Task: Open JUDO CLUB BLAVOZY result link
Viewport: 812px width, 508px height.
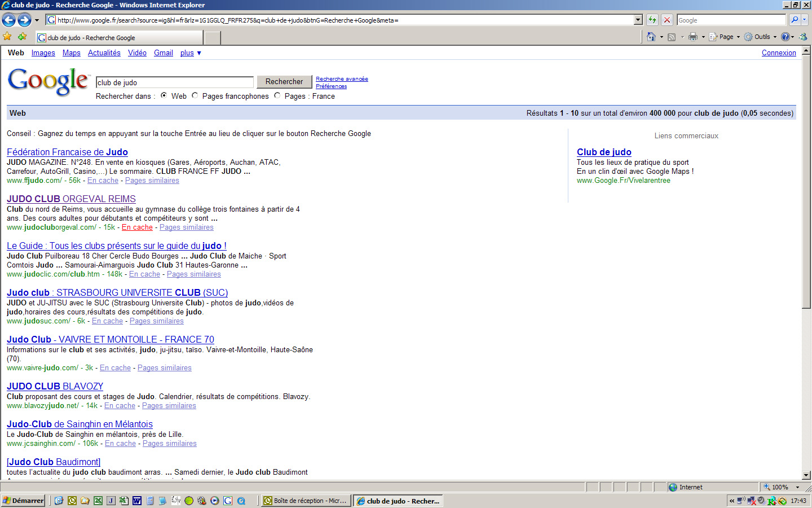Action: 55,387
